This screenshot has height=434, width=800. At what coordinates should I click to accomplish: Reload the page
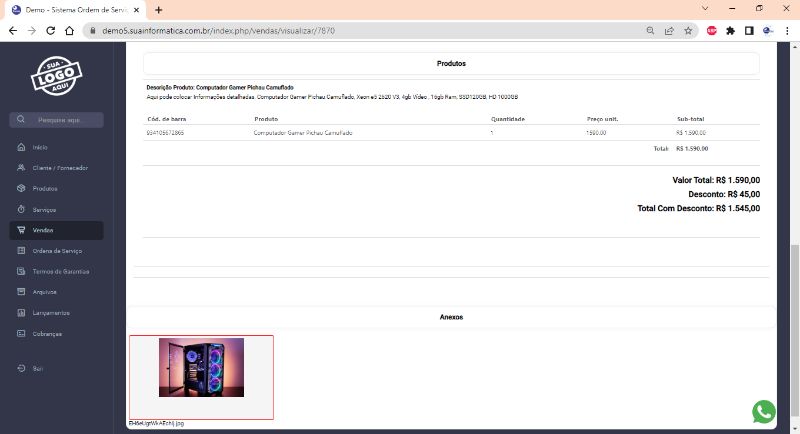54,30
